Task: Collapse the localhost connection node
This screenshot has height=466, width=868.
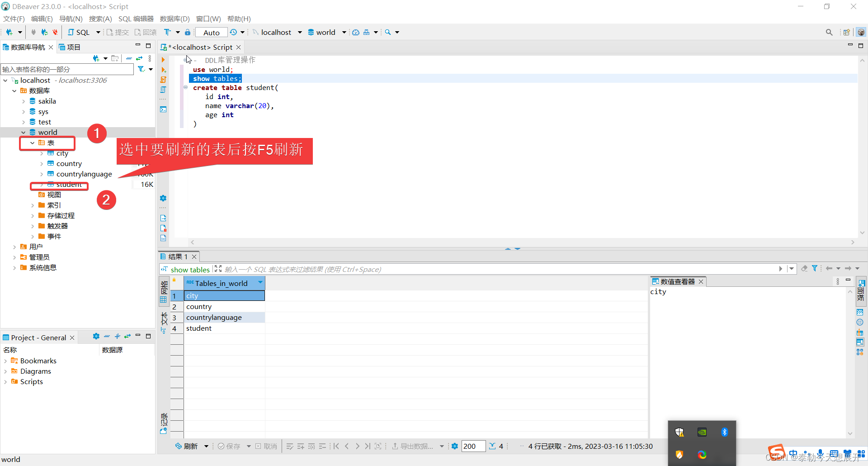Action: (x=5, y=80)
